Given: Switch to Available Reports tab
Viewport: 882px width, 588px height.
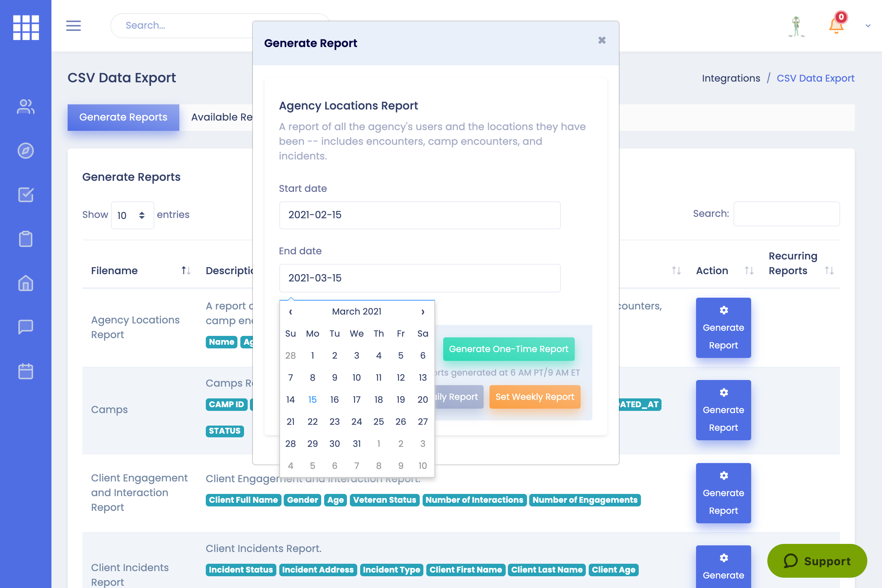Looking at the screenshot, I should pyautogui.click(x=222, y=117).
